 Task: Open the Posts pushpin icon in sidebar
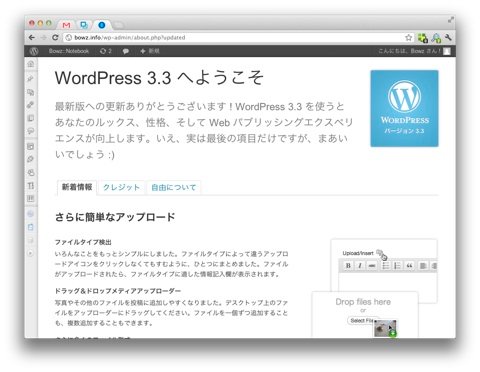pyautogui.click(x=31, y=78)
